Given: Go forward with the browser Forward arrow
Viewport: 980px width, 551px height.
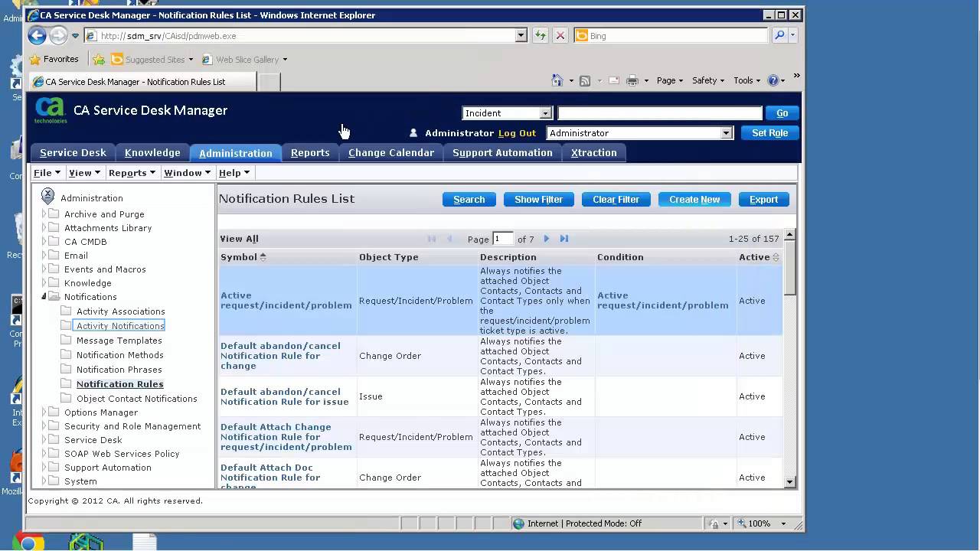Looking at the screenshot, I should (x=58, y=35).
